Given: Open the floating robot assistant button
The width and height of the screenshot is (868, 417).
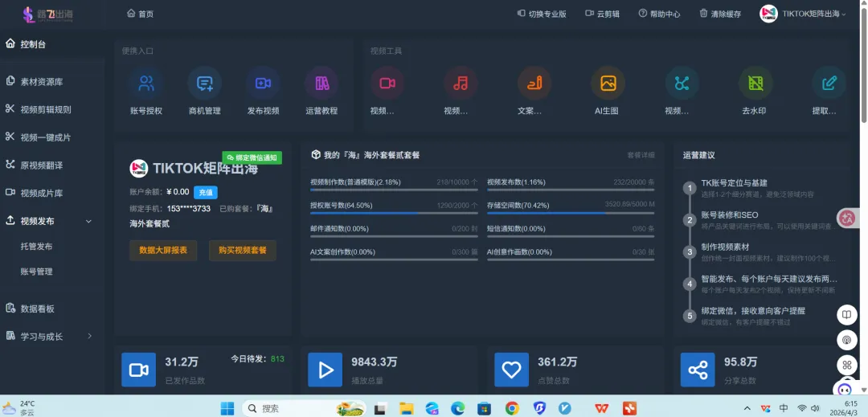Looking at the screenshot, I should [x=846, y=388].
